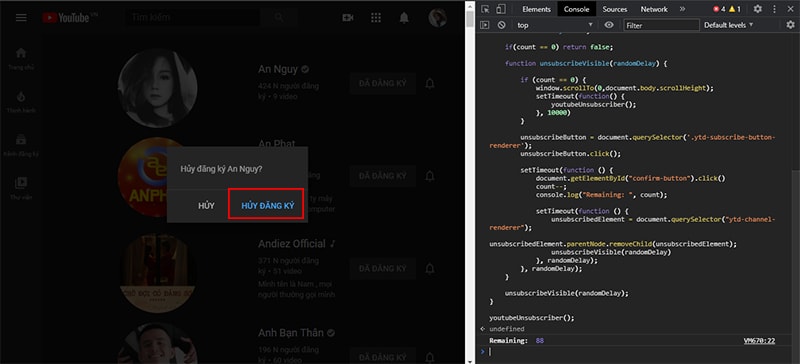Focus the console Filter input
The image size is (800, 364).
pos(661,25)
